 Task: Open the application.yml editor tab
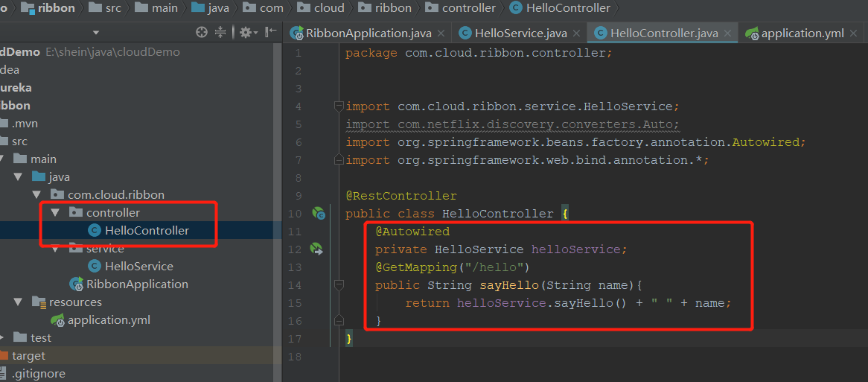click(x=802, y=34)
